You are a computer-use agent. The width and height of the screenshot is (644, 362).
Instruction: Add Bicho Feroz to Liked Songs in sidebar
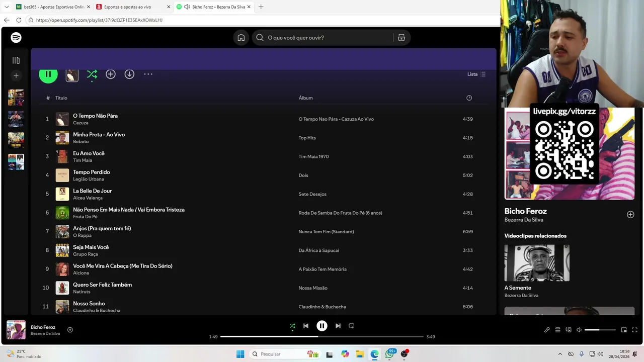pyautogui.click(x=630, y=215)
